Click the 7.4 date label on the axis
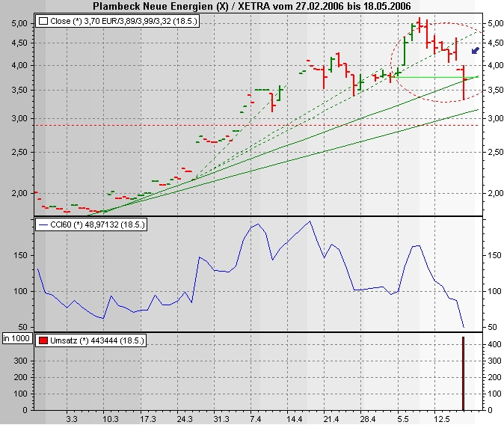The height and width of the screenshot is (425, 504). pyautogui.click(x=255, y=419)
